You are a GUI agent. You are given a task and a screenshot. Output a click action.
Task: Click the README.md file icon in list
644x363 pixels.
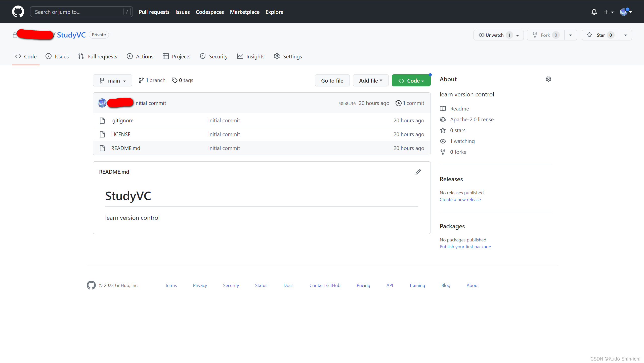tap(102, 148)
